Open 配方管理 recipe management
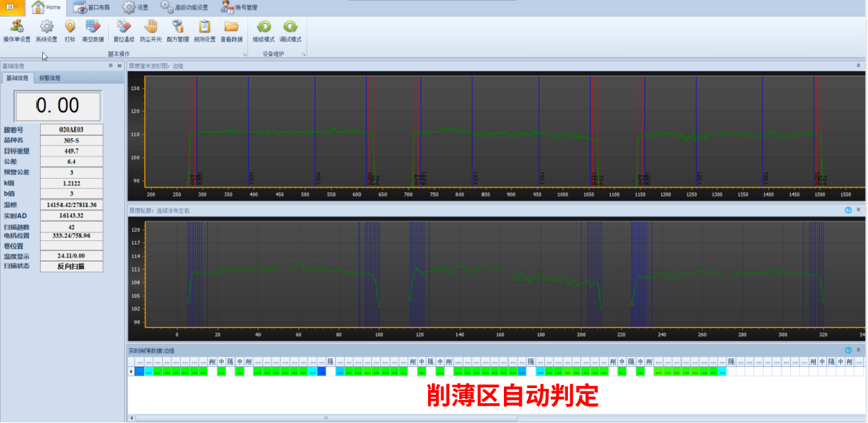This screenshot has width=868, height=423. coord(177,31)
